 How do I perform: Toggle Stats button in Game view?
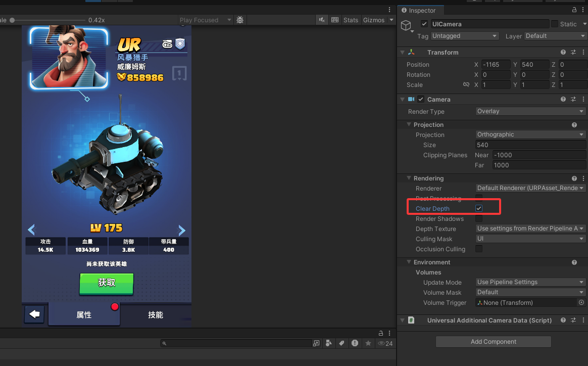point(351,20)
